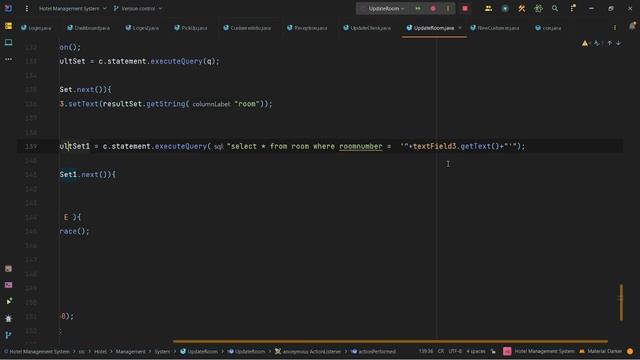Show more tool windows ellipsis icon
Viewport: 640px width, 360px height.
tap(8, 59)
